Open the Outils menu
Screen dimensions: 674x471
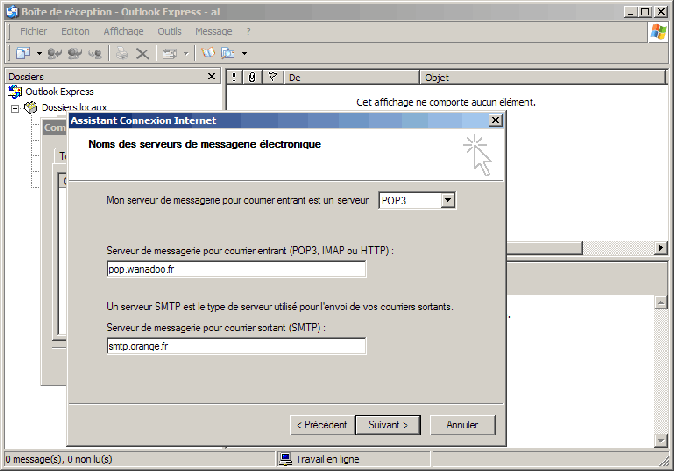169,31
